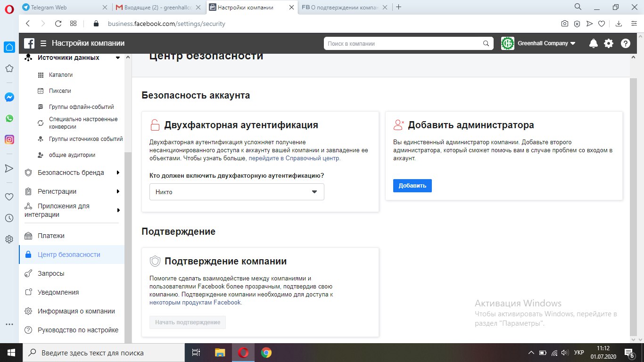Viewport: 644px width, 362px height.
Task: Follow the 'некоторым продуктам Facebook' link
Action: pyautogui.click(x=196, y=303)
